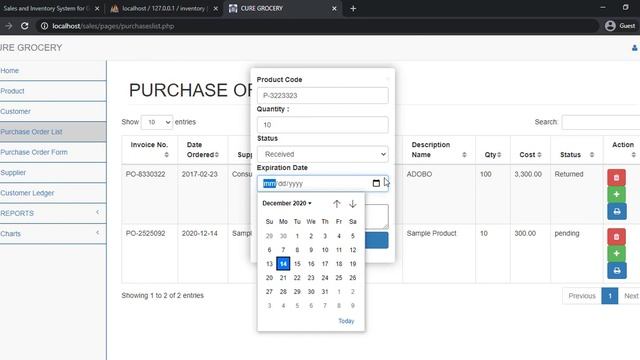Go to next month with down arrow
640x360 pixels.
click(x=353, y=204)
